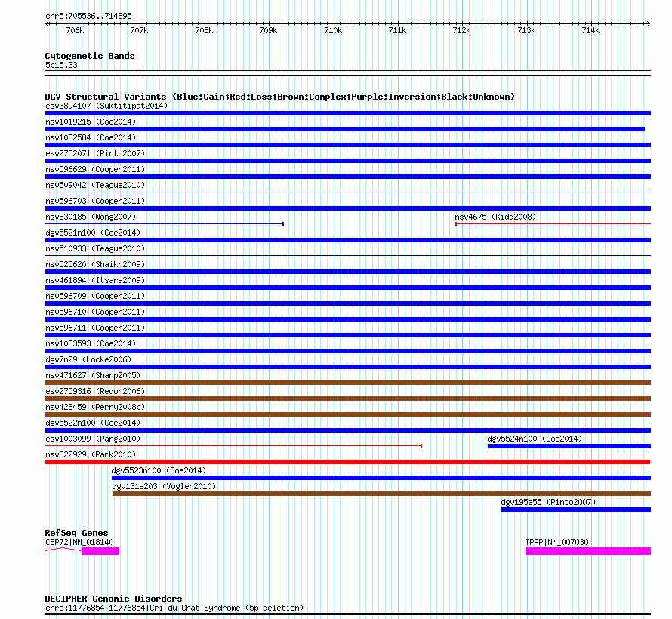Select nsv461894 (Itsara2009) label
The image size is (672, 619).
95,280
